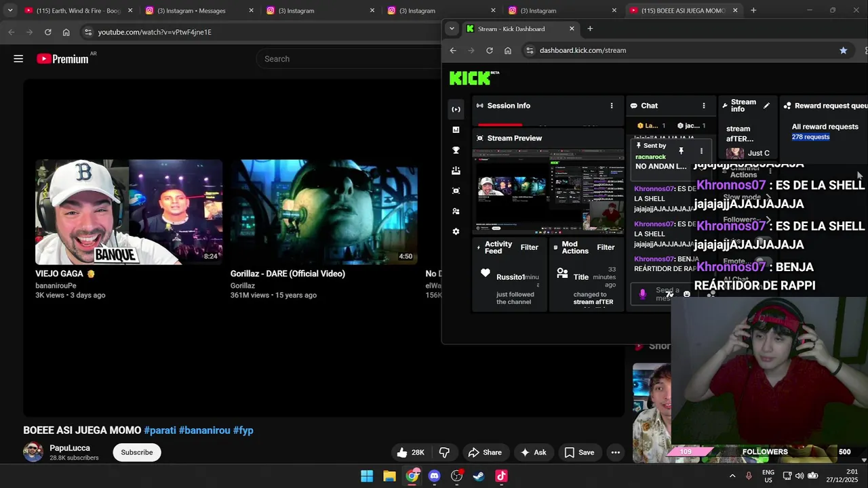Open Mod Actions Filter
Screen dimensions: 868x488
click(606, 247)
